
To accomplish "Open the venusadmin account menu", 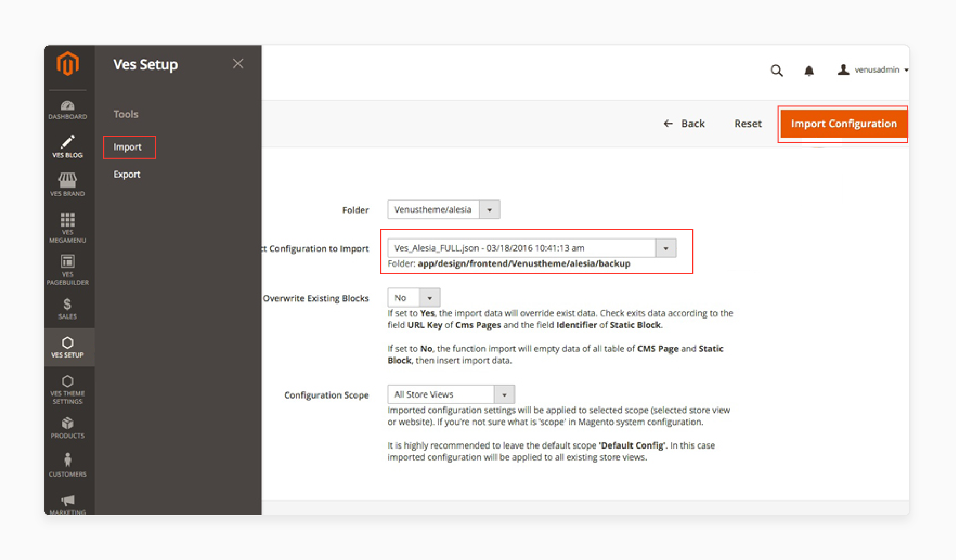I will pyautogui.click(x=873, y=70).
